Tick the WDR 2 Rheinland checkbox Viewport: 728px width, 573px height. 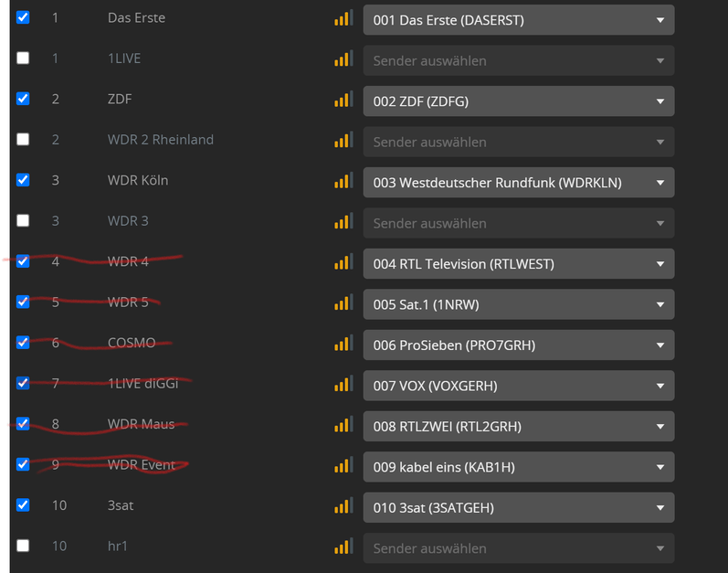[x=23, y=139]
